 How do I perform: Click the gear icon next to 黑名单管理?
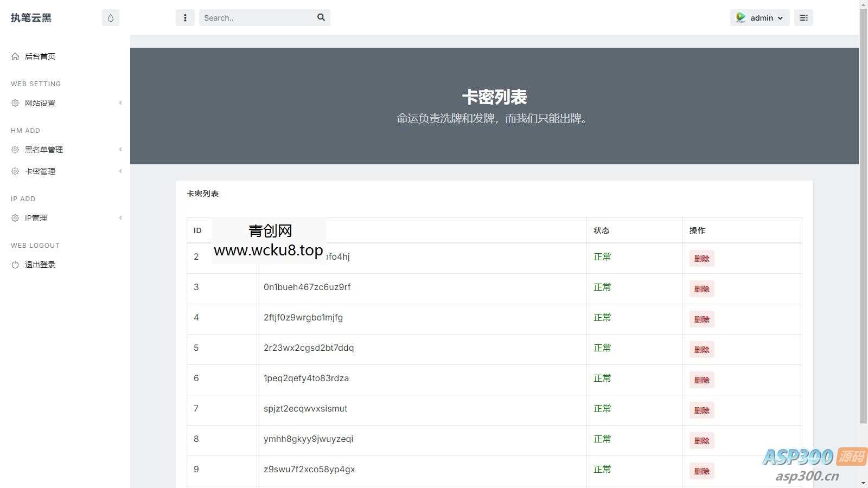(14, 150)
